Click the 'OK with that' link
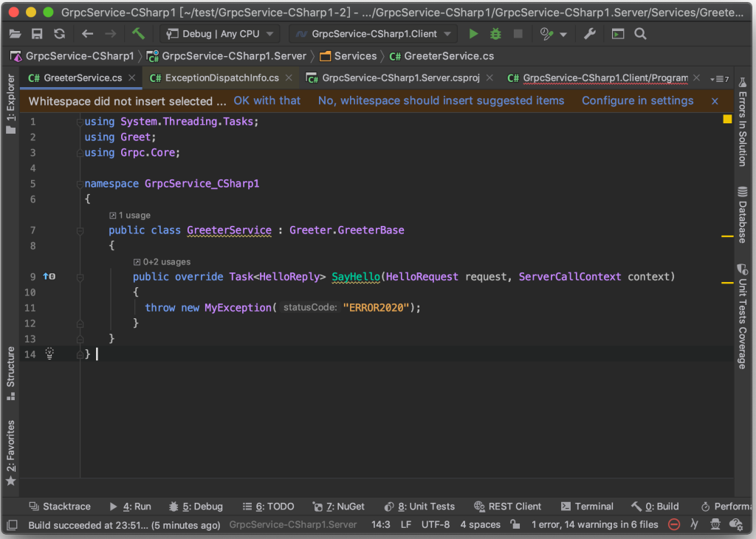 267,100
